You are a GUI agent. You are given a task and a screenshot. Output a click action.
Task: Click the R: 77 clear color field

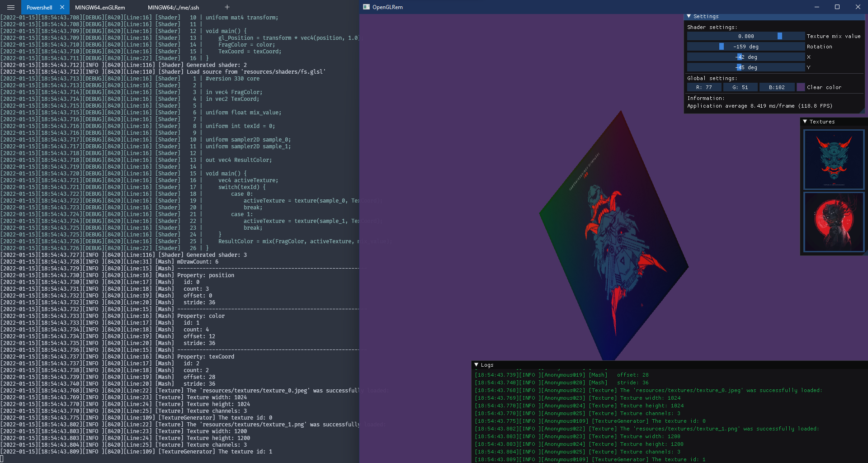[x=704, y=87]
